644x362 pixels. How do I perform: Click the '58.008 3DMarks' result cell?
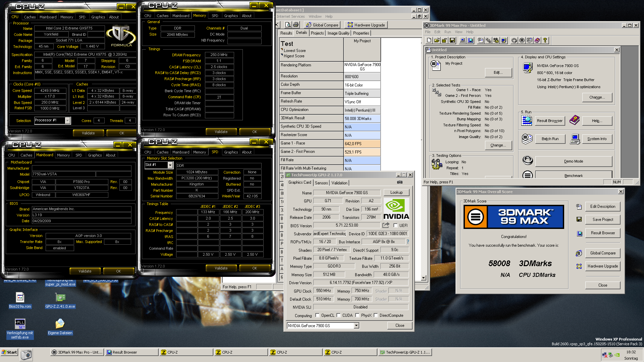coord(362,118)
